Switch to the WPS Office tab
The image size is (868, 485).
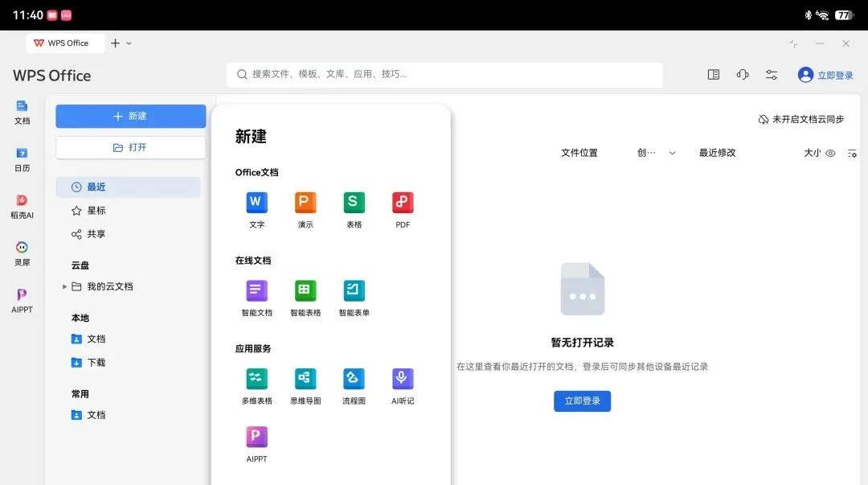point(65,43)
